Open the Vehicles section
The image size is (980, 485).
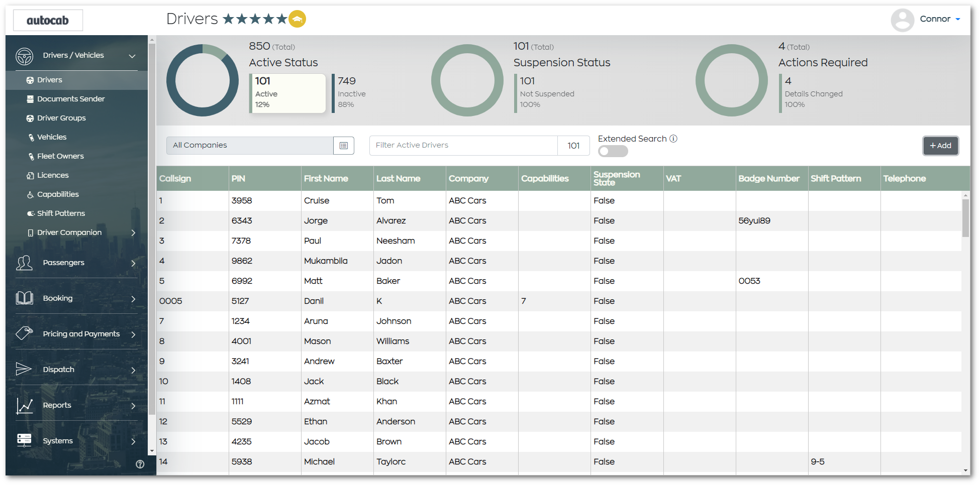[31, 137]
